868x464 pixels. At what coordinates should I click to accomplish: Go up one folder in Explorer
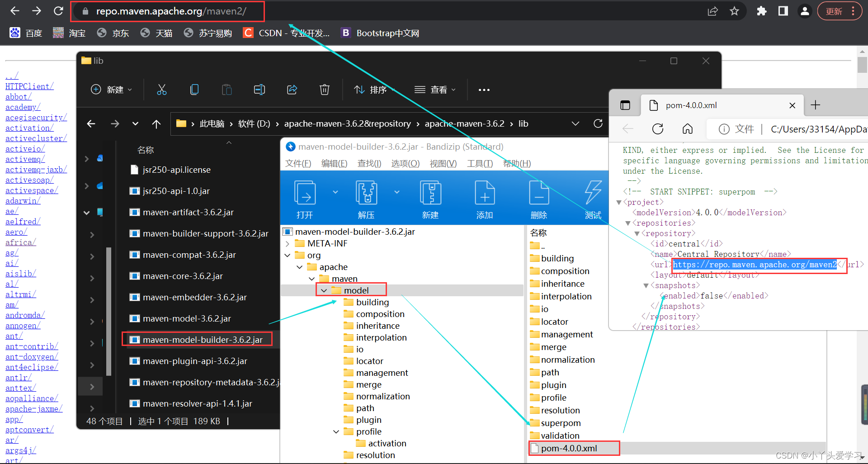coord(156,123)
